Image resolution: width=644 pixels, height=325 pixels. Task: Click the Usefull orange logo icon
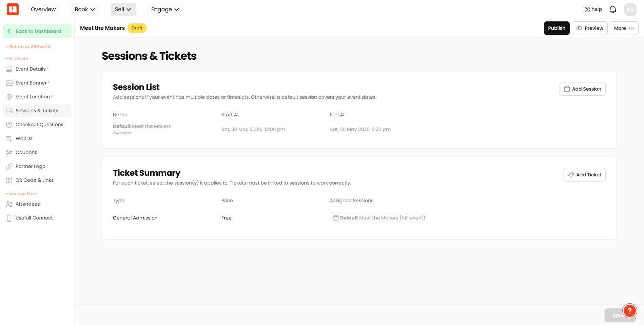click(13, 9)
